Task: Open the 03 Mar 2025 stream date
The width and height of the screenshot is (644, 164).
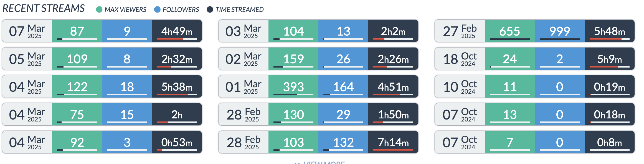Action: [x=244, y=31]
